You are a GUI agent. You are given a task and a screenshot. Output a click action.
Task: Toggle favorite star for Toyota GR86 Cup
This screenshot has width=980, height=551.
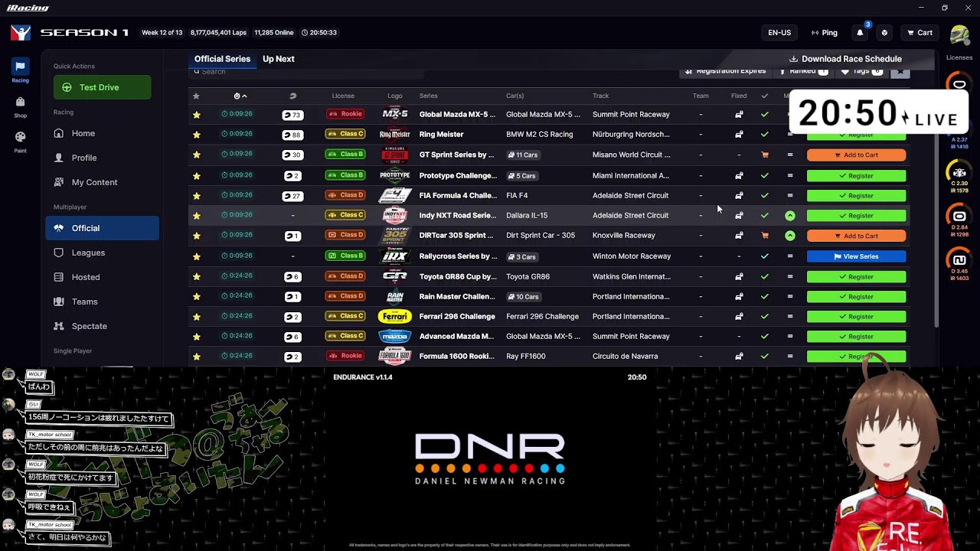pyautogui.click(x=197, y=276)
